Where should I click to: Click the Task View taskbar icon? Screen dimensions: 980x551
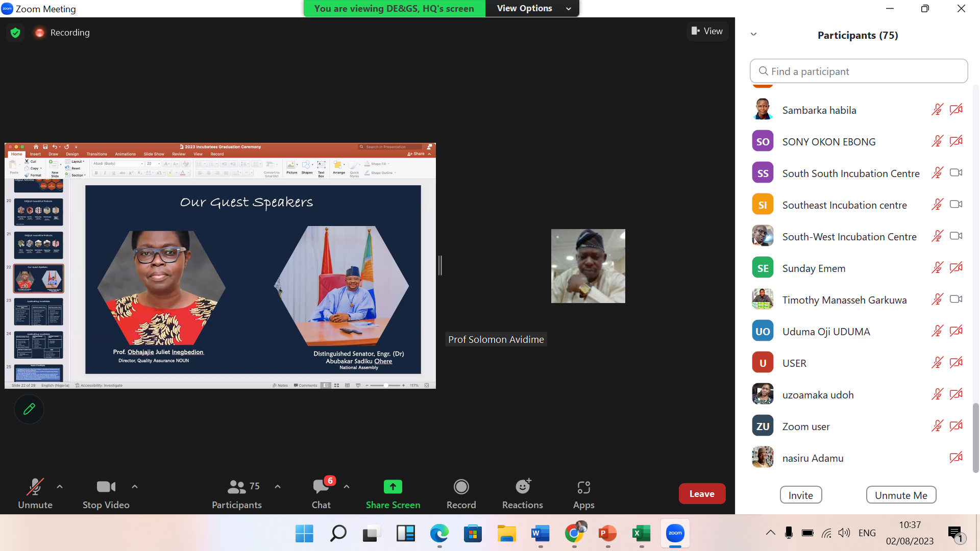coord(372,534)
